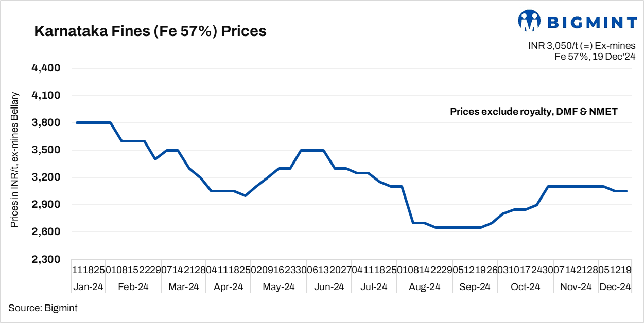The width and height of the screenshot is (644, 323).
Task: Click the INR 3,050/t Ex-mines price label
Action: click(x=582, y=46)
